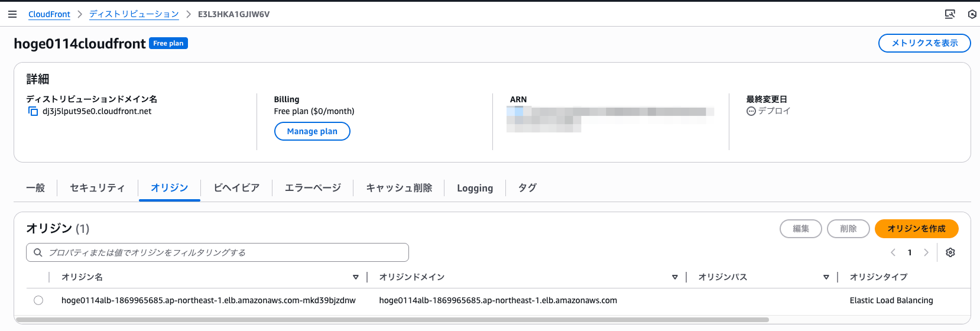Focus the origin filter search field

(225, 252)
